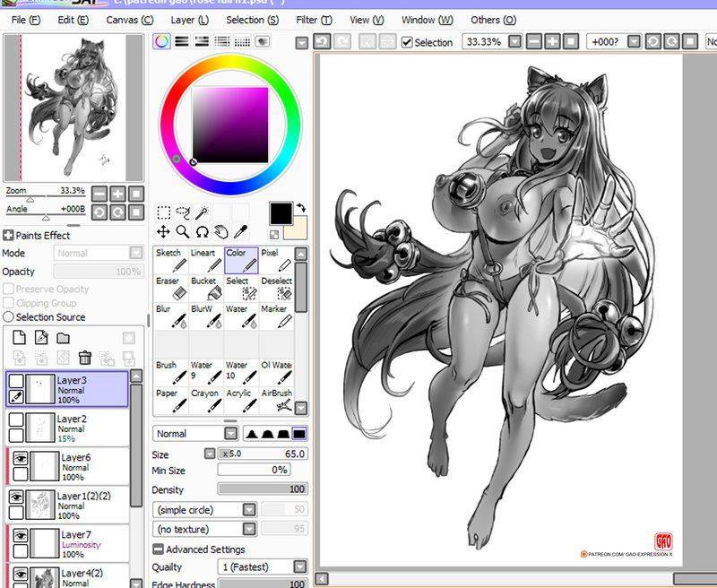Select the Sketch brush tool
This screenshot has height=588, width=717.
point(170,260)
